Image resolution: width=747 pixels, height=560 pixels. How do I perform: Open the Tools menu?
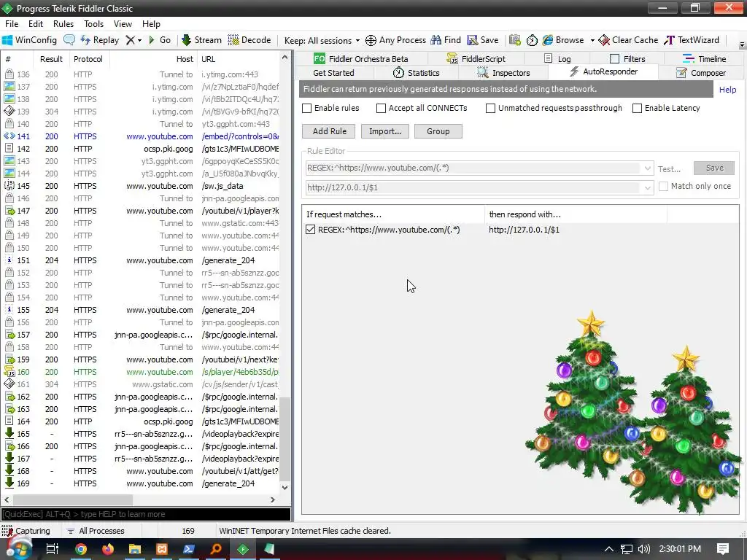(x=94, y=24)
